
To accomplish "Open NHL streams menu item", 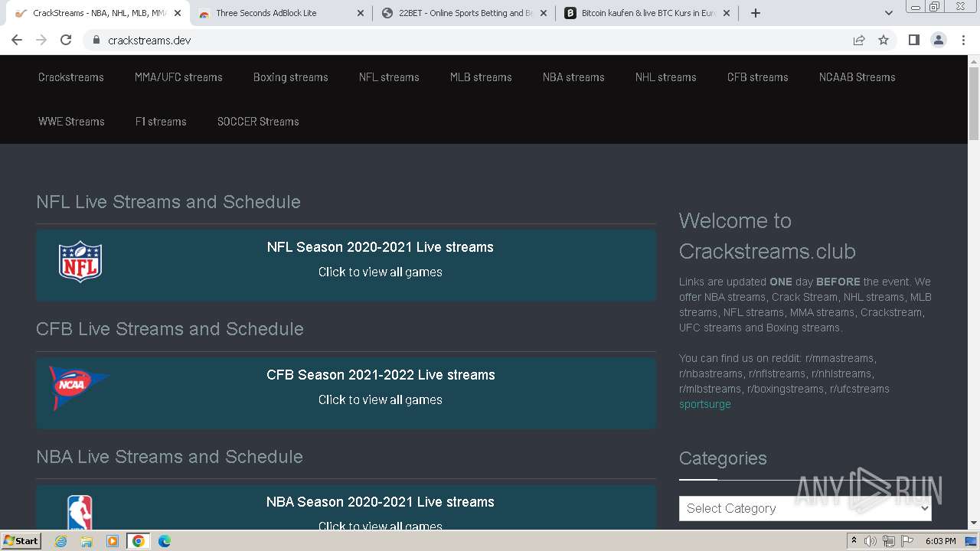I will (666, 77).
